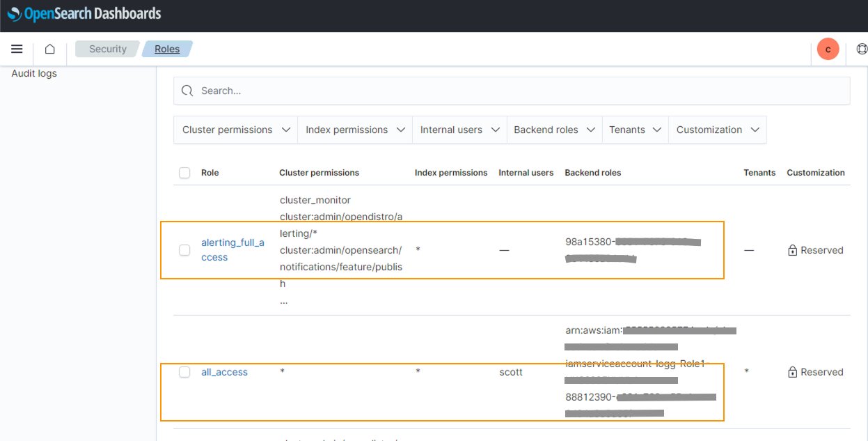Open the user avatar menu
Image resolution: width=868 pixels, height=441 pixels.
pos(828,49)
